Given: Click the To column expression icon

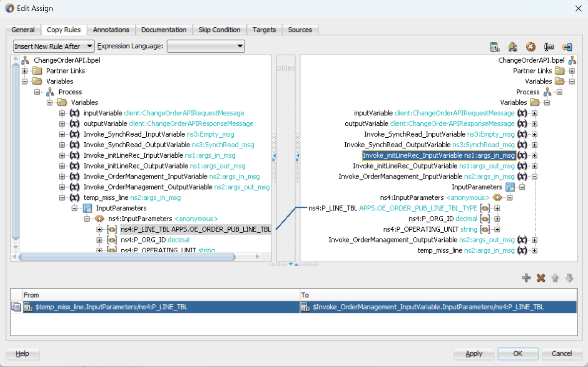Looking at the screenshot, I should click(x=305, y=307).
